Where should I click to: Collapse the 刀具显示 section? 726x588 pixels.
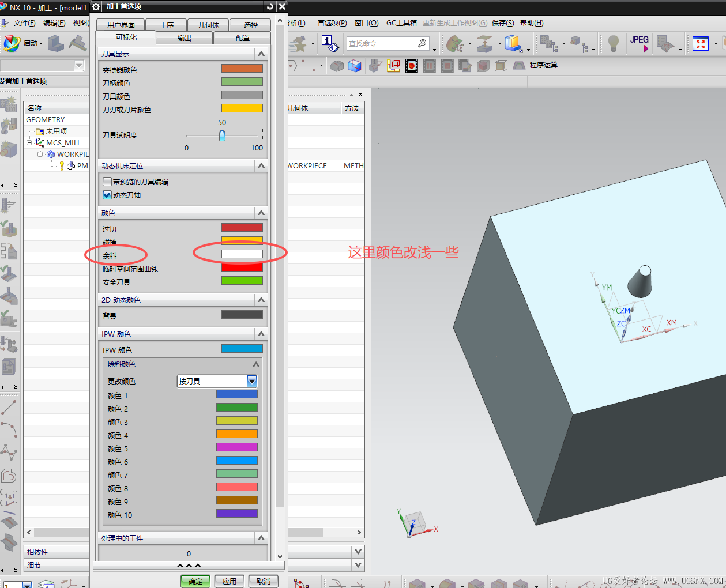point(261,54)
